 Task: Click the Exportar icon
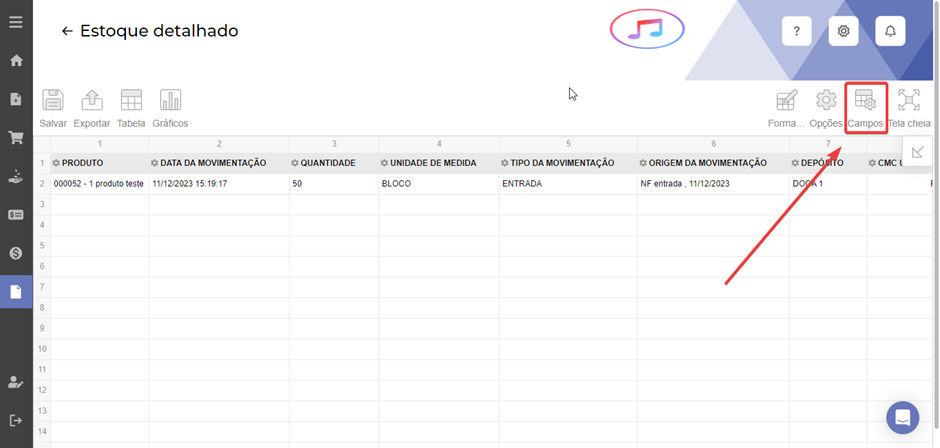[x=92, y=101]
